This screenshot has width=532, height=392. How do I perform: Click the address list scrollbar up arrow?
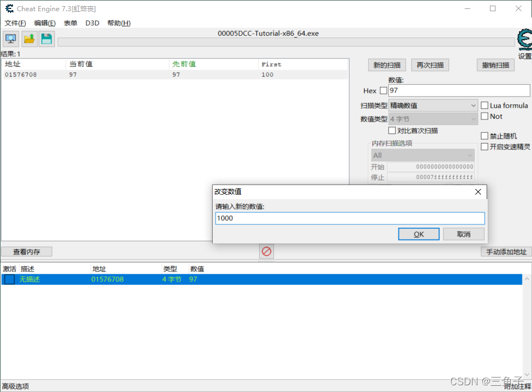point(526,279)
